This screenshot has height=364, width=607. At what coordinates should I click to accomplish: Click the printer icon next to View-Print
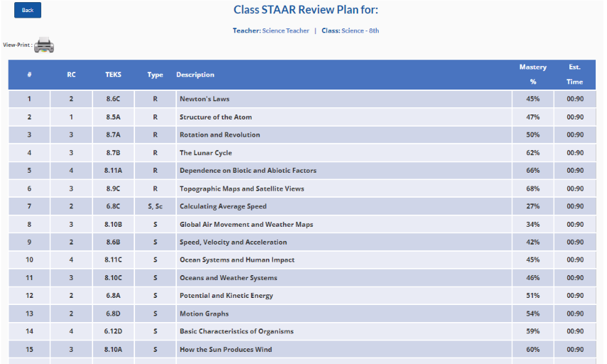(x=44, y=45)
